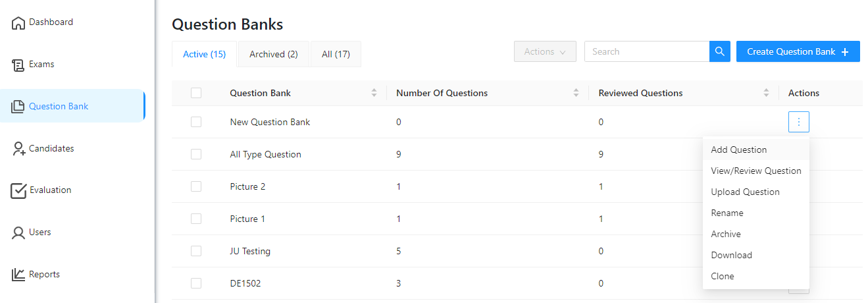Open the Dashboard home icon
The image size is (868, 303).
pos(18,23)
